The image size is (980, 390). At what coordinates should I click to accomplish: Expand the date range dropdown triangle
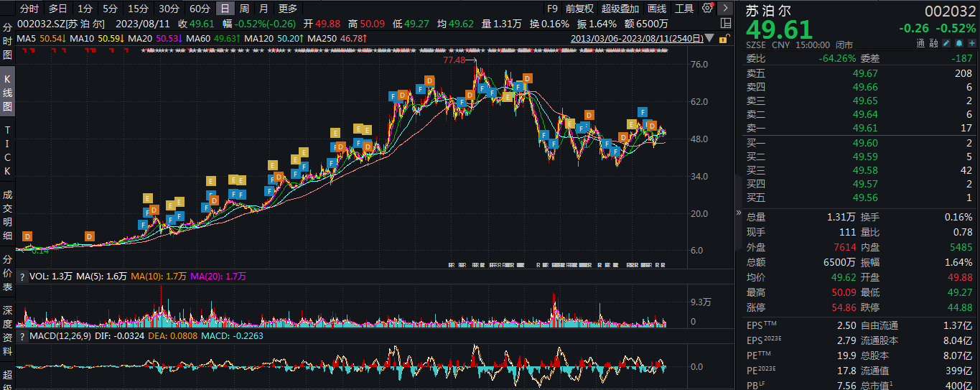click(x=710, y=38)
